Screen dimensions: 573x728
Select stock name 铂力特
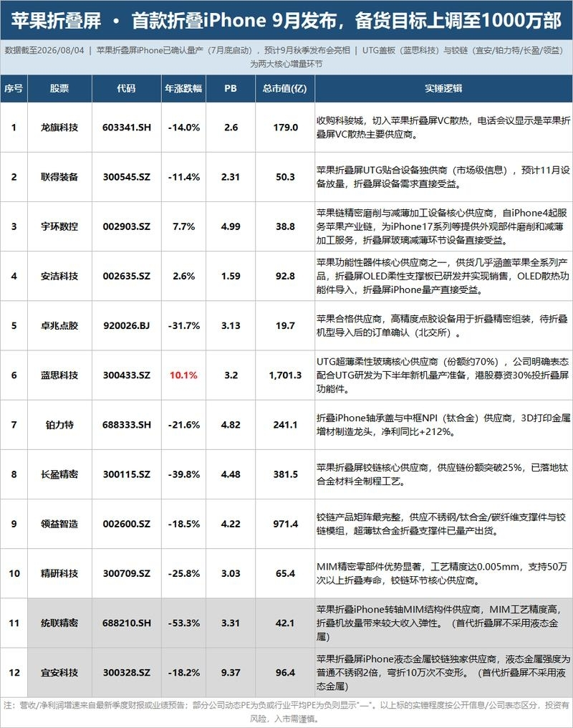59,425
